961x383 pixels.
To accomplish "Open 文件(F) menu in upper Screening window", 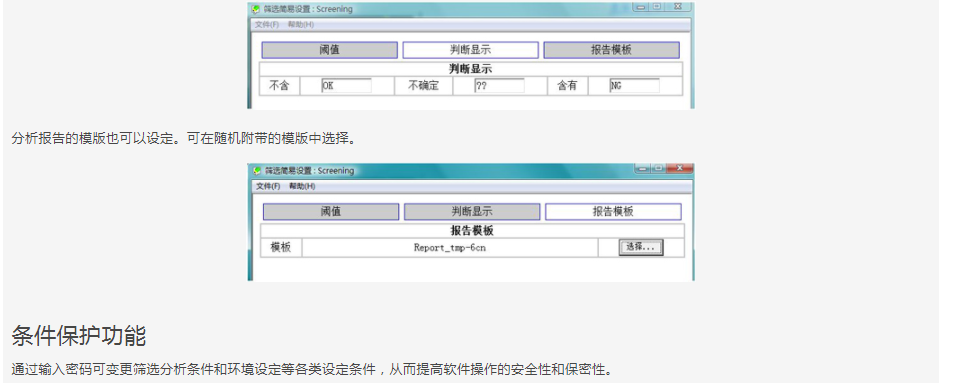I will (x=267, y=25).
